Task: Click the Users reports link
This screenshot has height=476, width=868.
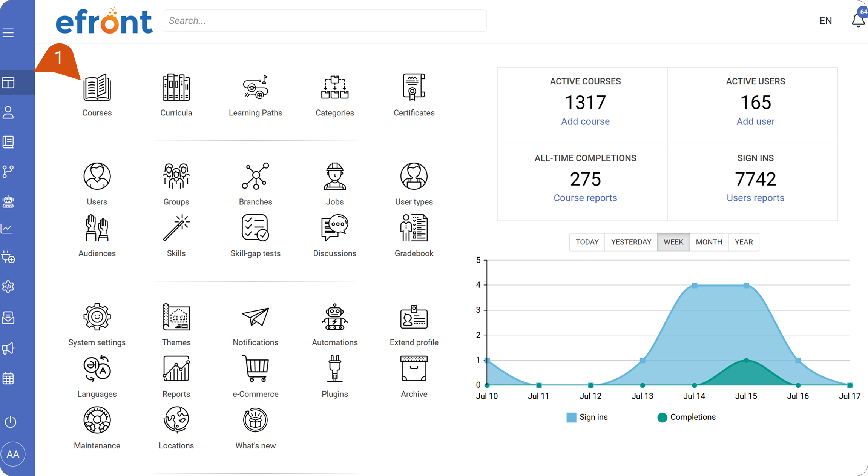Action: 755,198
